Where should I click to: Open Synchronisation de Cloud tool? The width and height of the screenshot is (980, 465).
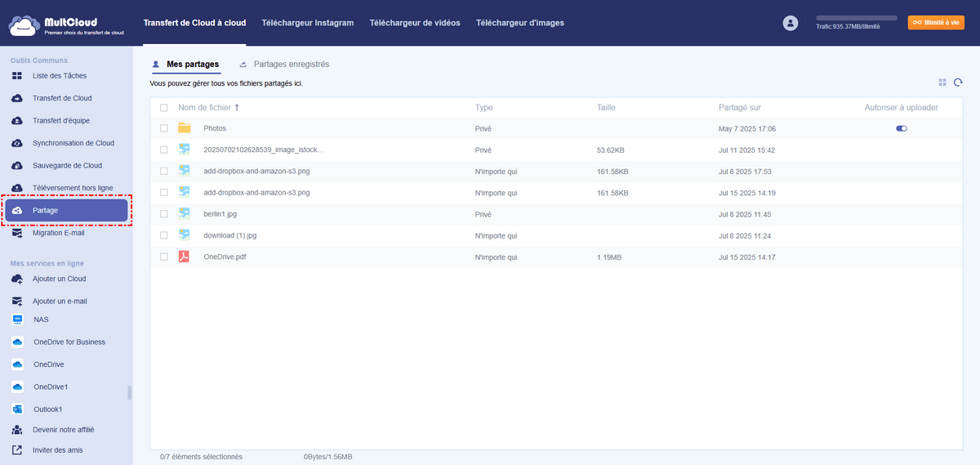[73, 143]
